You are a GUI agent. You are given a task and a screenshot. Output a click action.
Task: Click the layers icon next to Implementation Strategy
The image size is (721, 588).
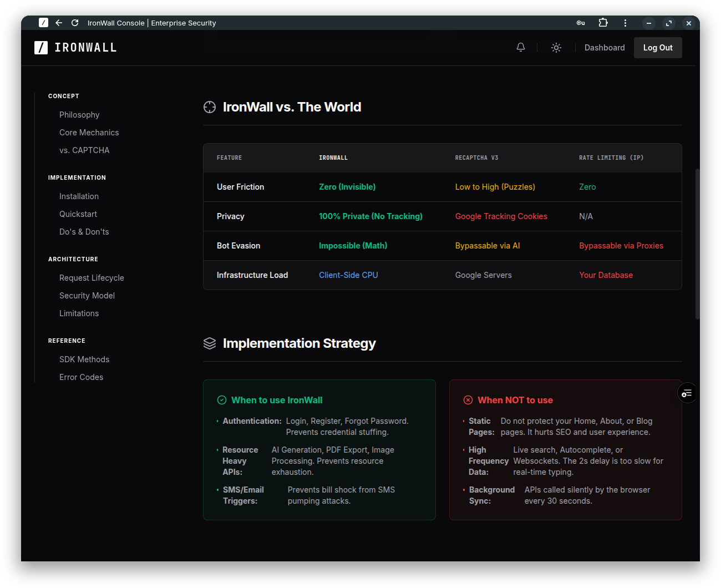[x=209, y=343]
